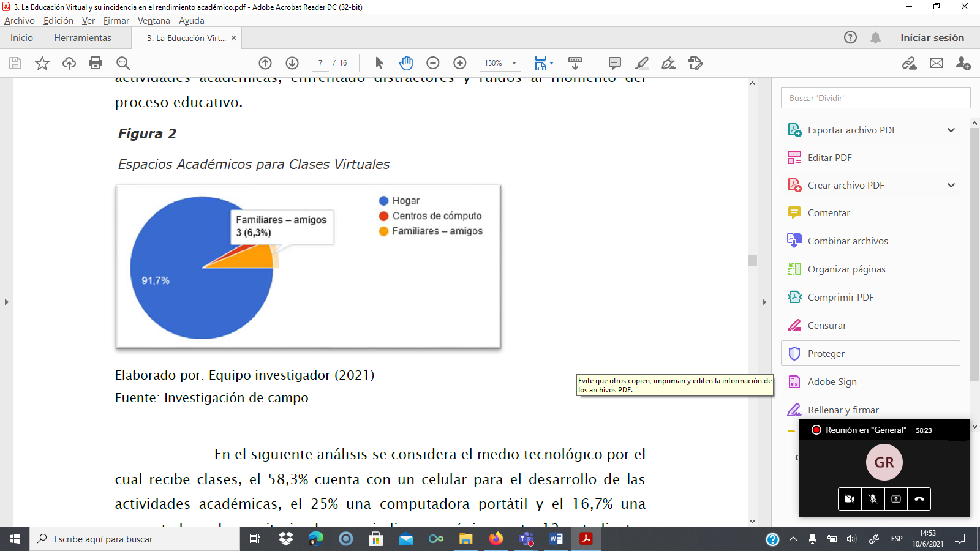Image resolution: width=980 pixels, height=551 pixels.
Task: Open the Edición menu
Action: [58, 20]
